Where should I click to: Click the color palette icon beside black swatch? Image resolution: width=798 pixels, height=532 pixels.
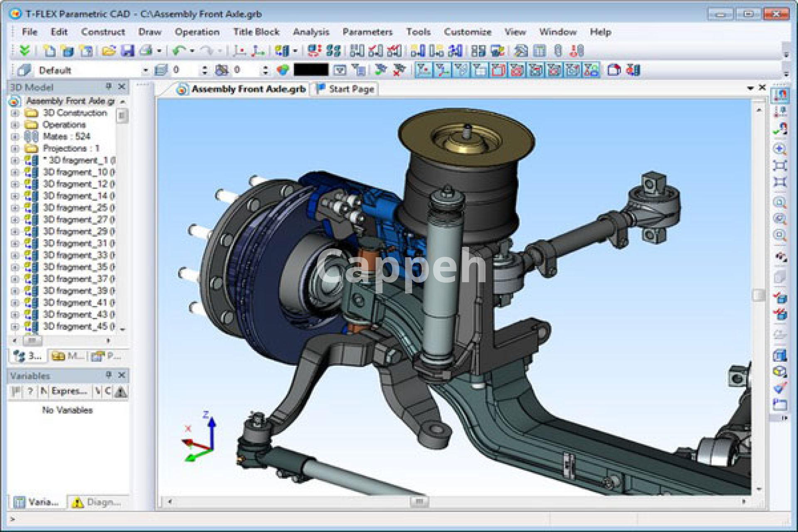point(283,70)
